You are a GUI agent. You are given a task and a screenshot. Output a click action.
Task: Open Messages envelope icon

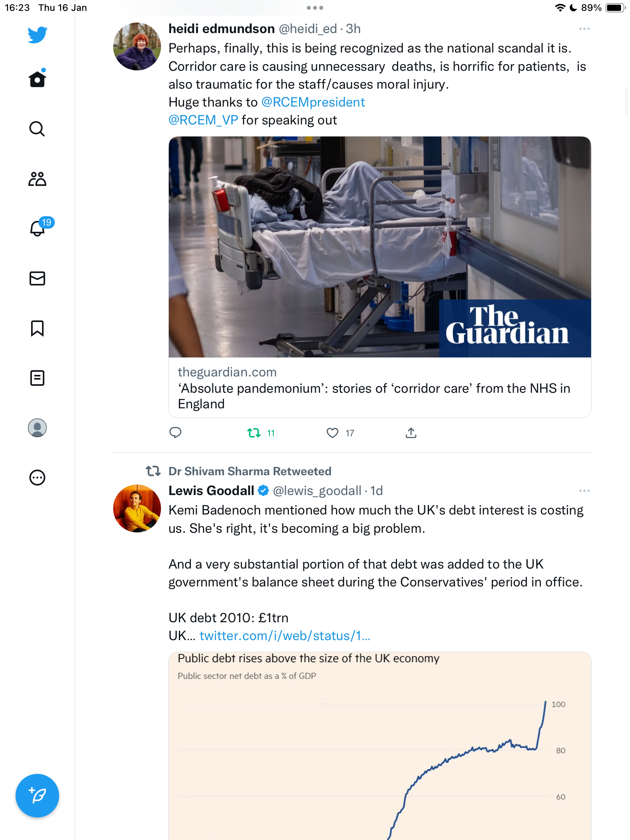(37, 278)
